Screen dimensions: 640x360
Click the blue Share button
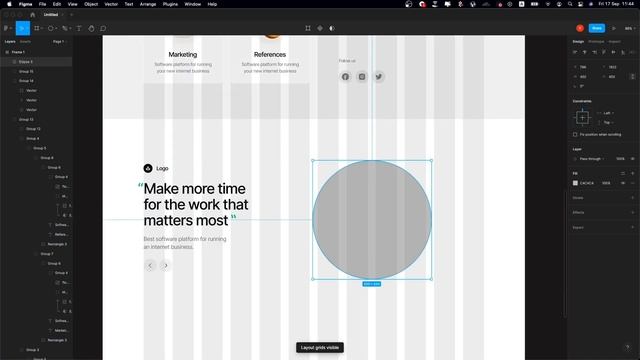pyautogui.click(x=597, y=28)
